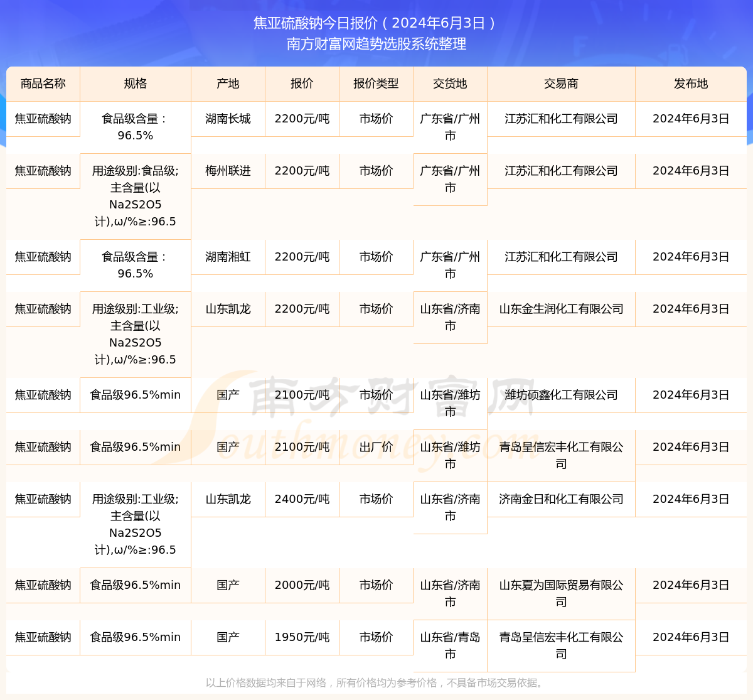Click 工业级 spec cell in the 山东金生润 row
Screen dimensions: 753x700
pos(136,335)
